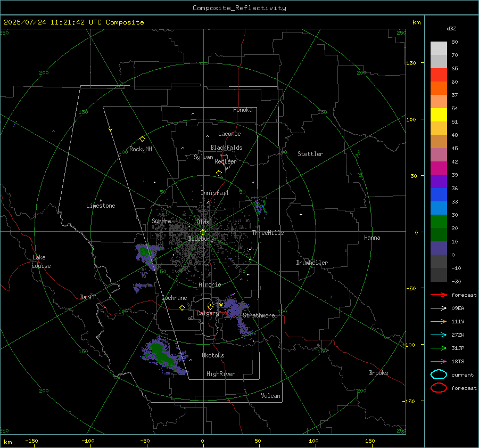
Task: Click the dBZ legend heading
Action: [x=451, y=29]
